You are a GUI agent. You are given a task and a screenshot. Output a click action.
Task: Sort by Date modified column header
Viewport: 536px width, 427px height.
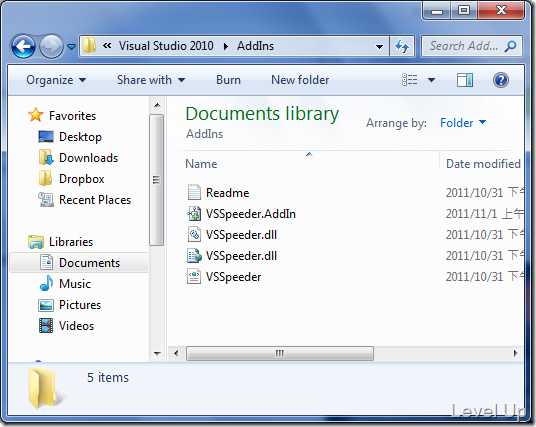click(x=483, y=164)
